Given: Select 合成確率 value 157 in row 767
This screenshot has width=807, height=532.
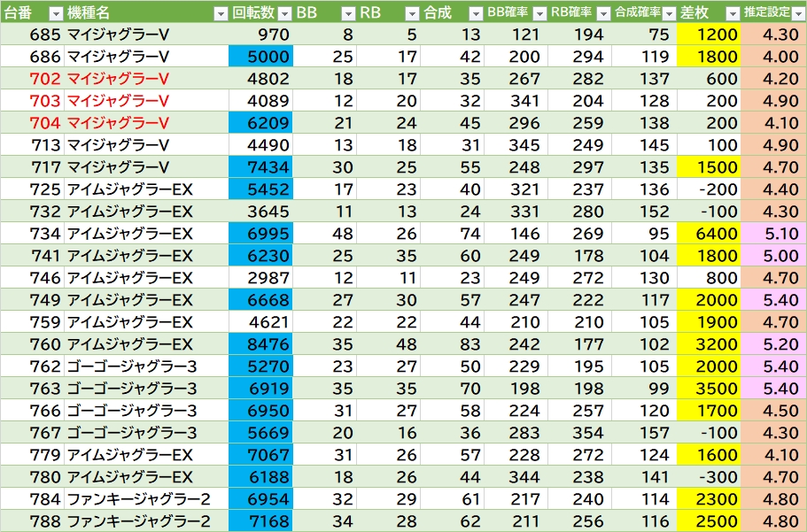Looking at the screenshot, I should pos(644,433).
